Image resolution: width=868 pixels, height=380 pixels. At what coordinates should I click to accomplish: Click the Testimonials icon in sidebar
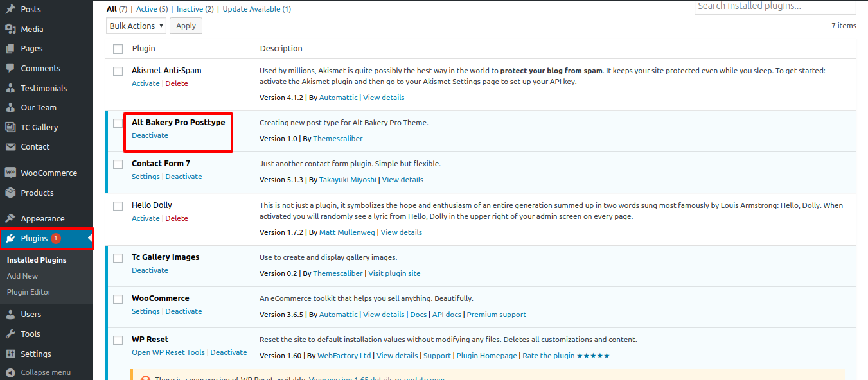[10, 88]
